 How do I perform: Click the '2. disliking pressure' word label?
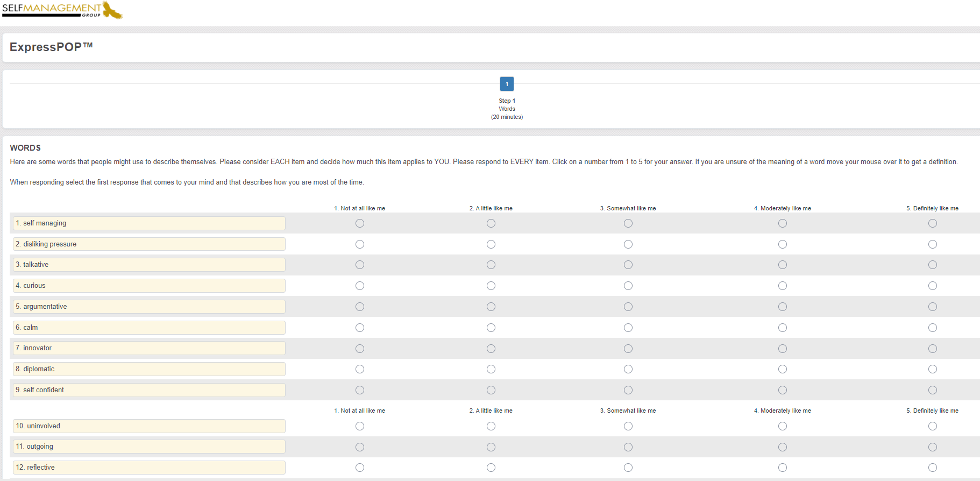(x=149, y=244)
